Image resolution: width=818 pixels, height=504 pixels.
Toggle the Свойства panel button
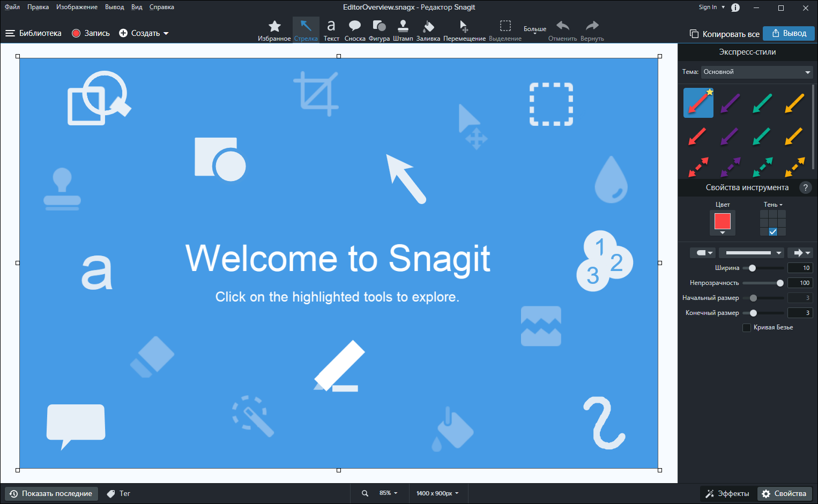point(784,493)
